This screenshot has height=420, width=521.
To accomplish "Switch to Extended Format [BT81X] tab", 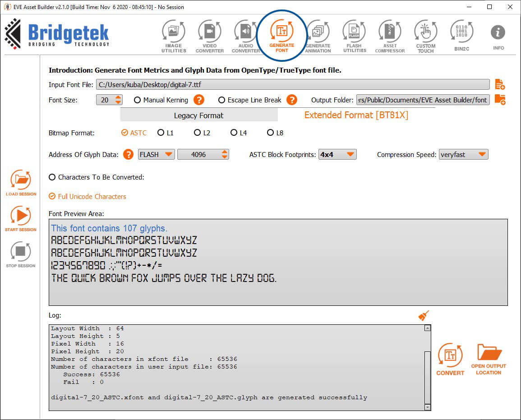I will click(x=356, y=115).
